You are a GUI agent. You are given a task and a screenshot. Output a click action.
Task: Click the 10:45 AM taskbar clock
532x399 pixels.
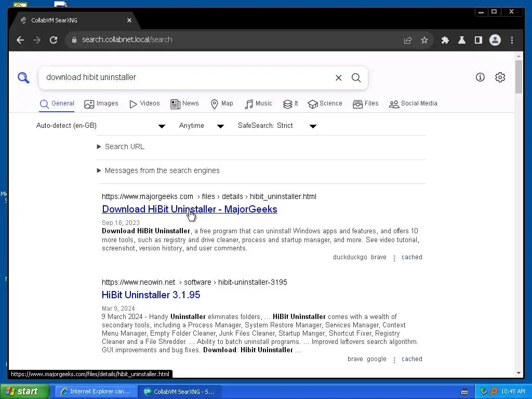click(x=513, y=392)
